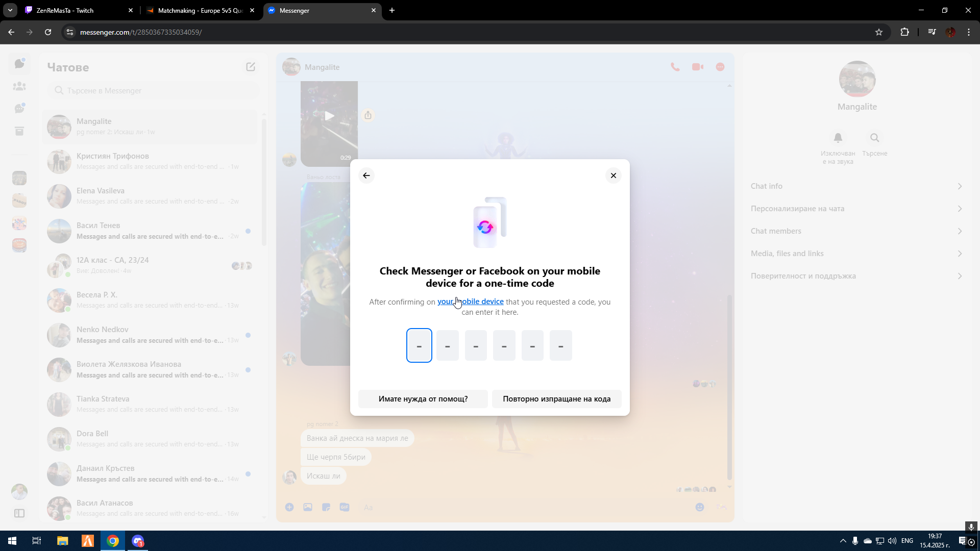Start a voice call with Mangalite
The image size is (980, 551).
tap(675, 67)
